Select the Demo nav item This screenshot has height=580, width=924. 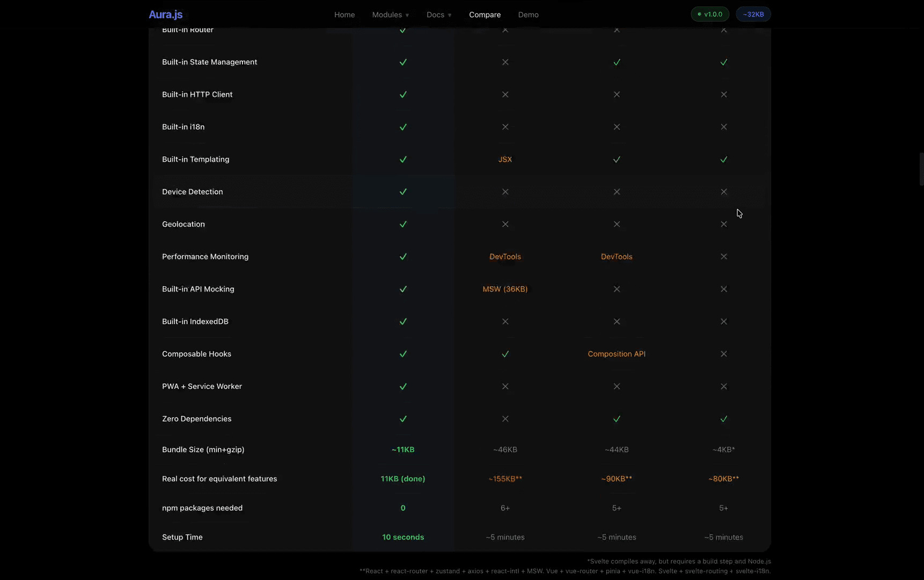point(528,15)
